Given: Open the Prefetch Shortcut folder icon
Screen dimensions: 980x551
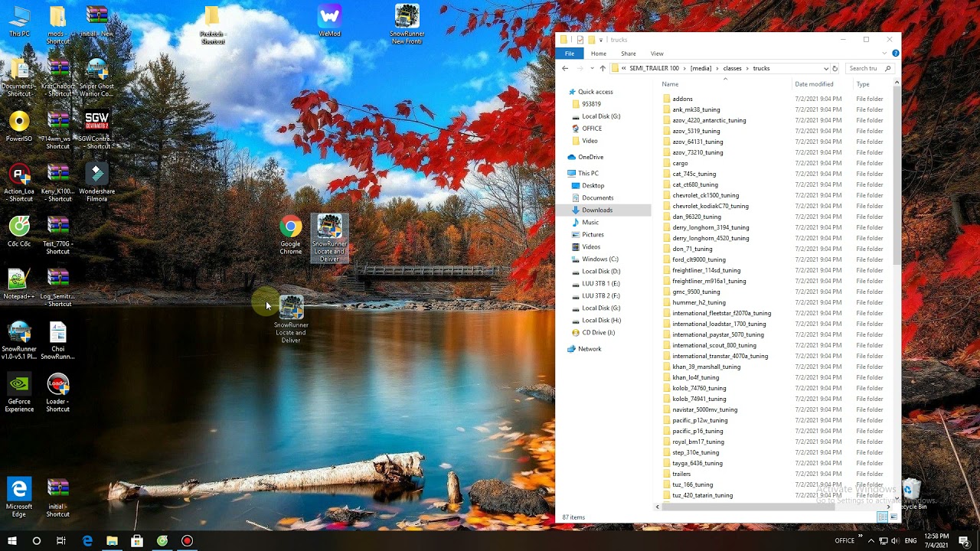Looking at the screenshot, I should 212,24.
